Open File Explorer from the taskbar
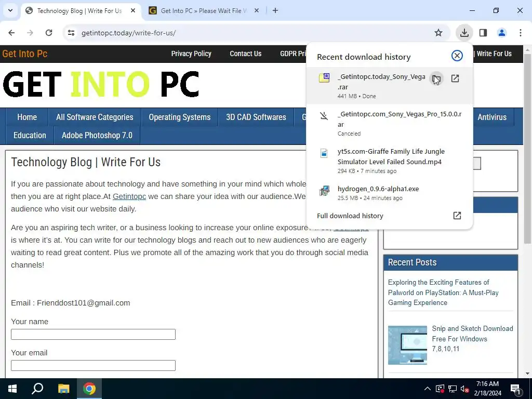The image size is (532, 399). tap(63, 389)
